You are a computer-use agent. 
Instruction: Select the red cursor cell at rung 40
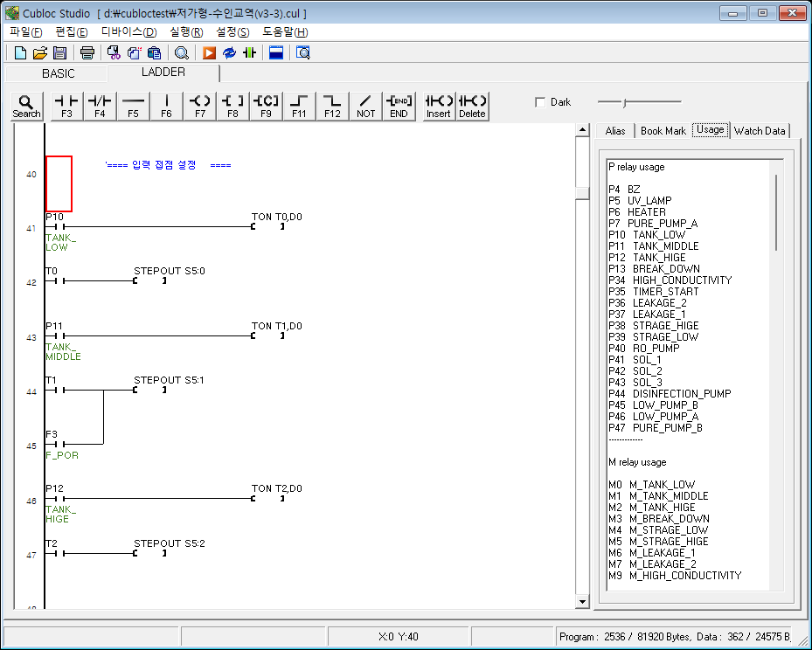coord(59,183)
